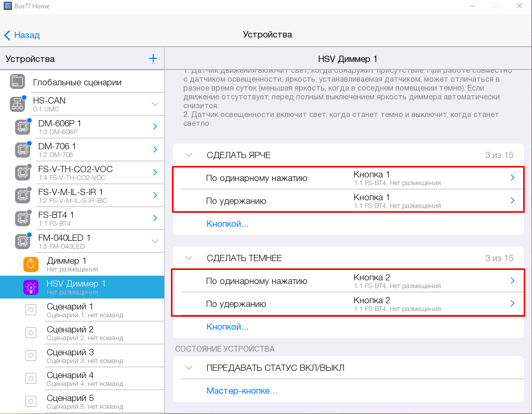Open DM-706 1 device details arrow

pos(155,150)
